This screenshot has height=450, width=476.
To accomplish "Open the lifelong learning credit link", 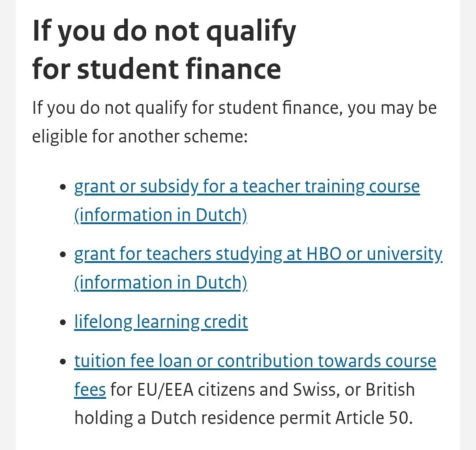I will pos(161,322).
